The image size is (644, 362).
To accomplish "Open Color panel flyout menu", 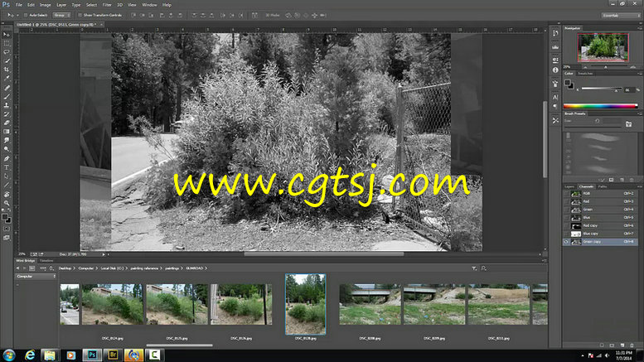I will (x=640, y=74).
